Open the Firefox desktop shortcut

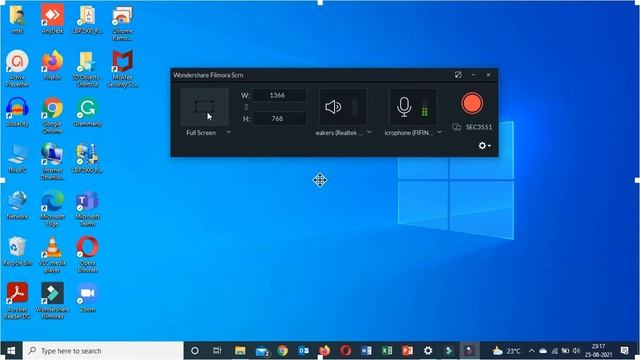click(52, 65)
